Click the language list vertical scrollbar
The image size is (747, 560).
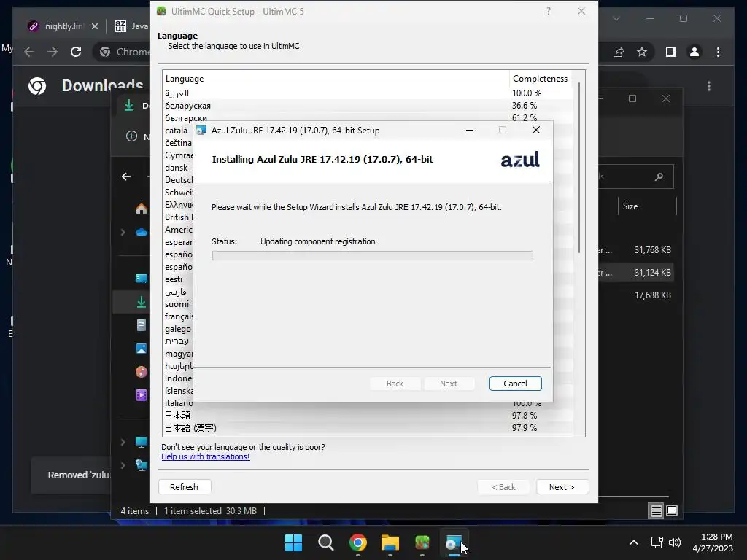point(579,168)
